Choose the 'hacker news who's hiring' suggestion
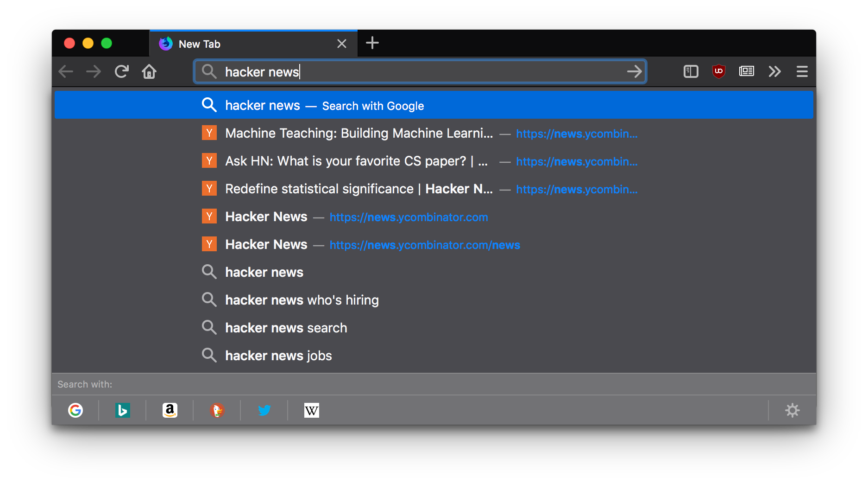 click(x=434, y=300)
